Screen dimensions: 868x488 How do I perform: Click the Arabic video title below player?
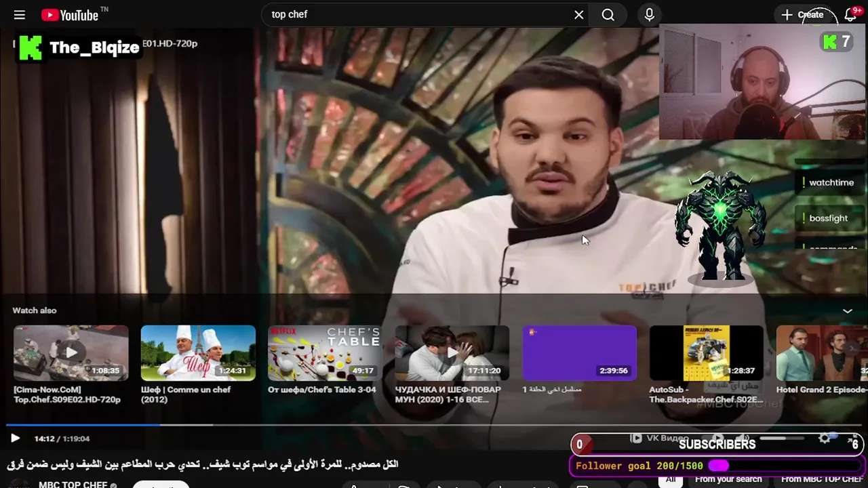tap(203, 464)
